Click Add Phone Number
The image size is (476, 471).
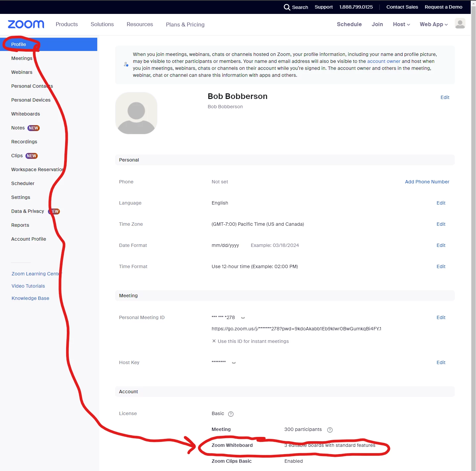[x=427, y=182]
